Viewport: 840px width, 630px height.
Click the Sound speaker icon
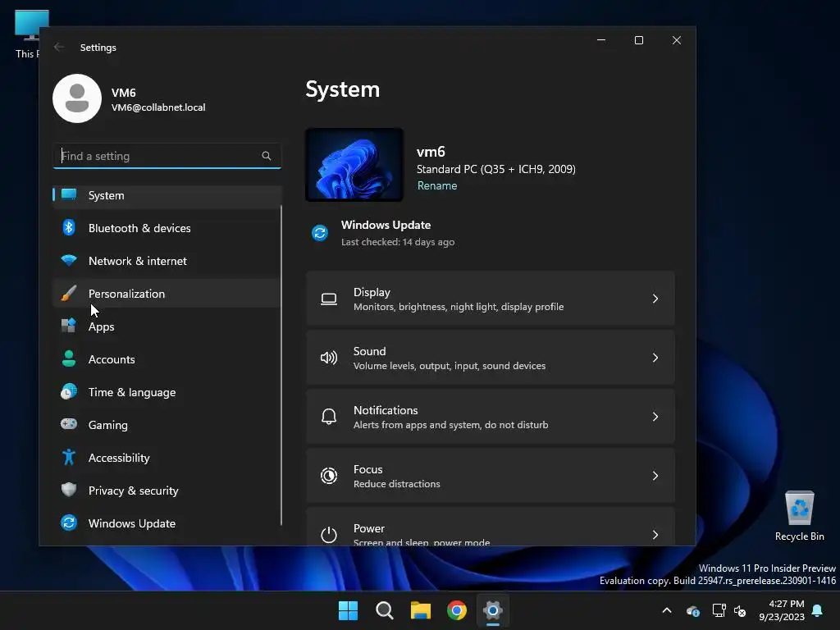point(329,358)
